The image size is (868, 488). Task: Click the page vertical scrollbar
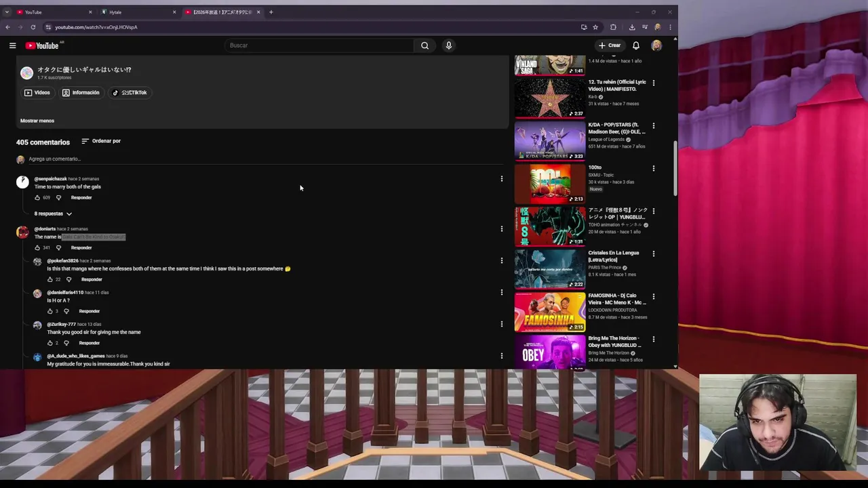(x=675, y=168)
